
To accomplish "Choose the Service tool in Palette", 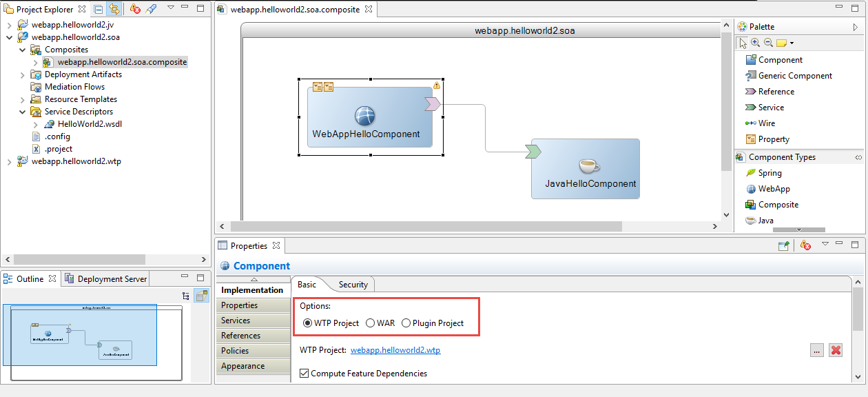I will (765, 108).
